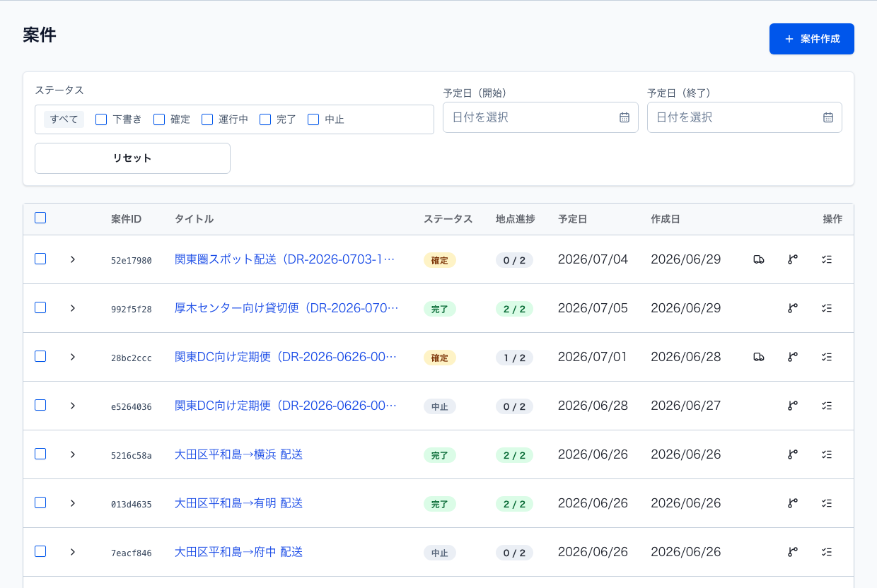
Task: Click the 案件作成 button
Action: 812,39
